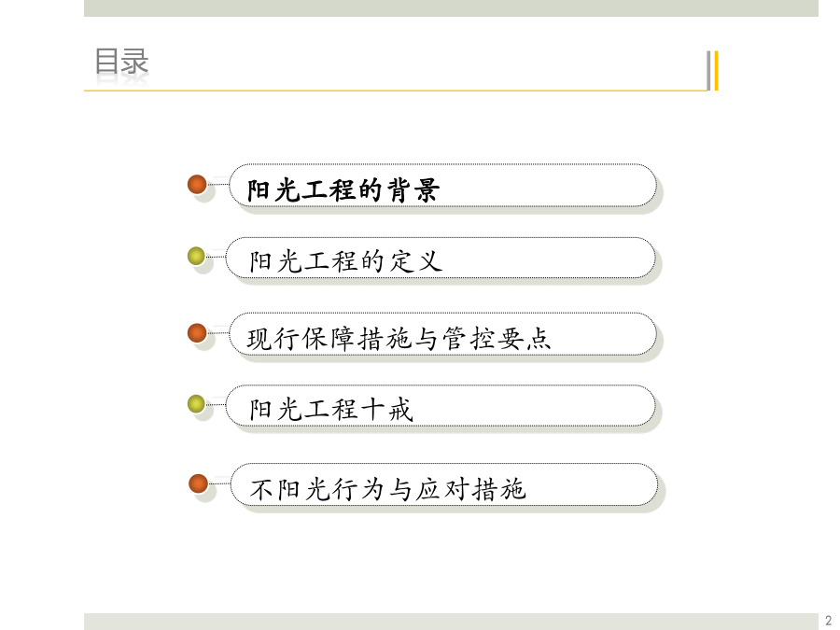
Task: Click the bottom gray footer band
Action: pyautogui.click(x=451, y=622)
